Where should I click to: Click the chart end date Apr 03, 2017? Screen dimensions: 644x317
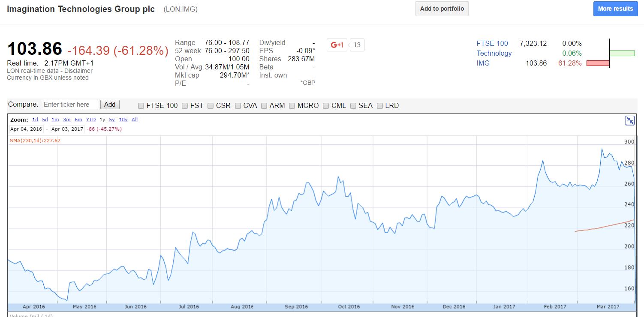(67, 129)
